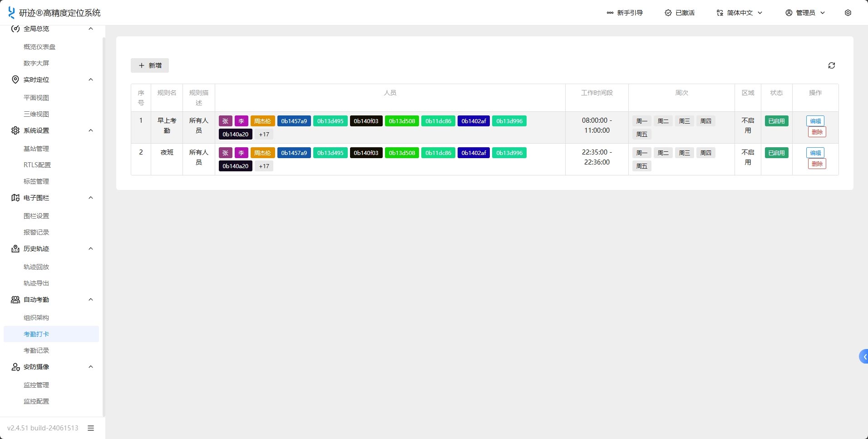This screenshot has height=439, width=868.
Task: Open 监控配置 page
Action: tap(36, 401)
